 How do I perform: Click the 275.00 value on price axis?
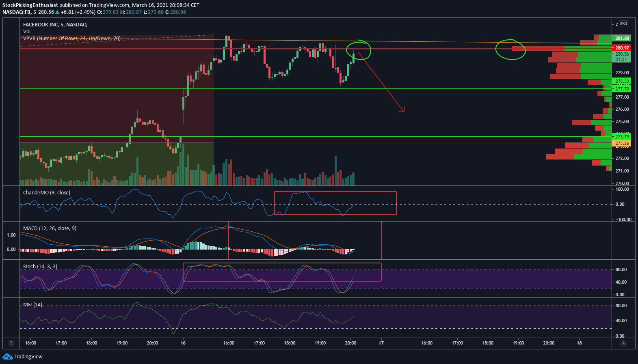[x=622, y=122]
